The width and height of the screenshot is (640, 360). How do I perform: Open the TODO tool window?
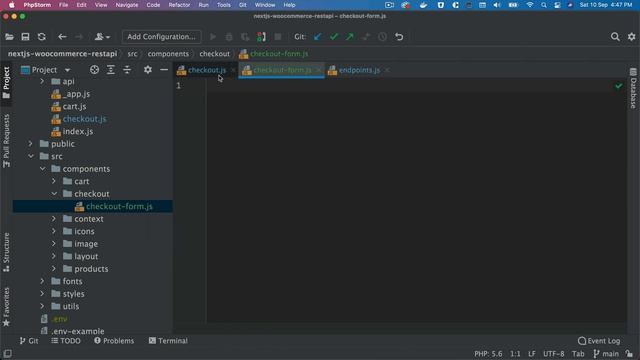pyautogui.click(x=66, y=341)
